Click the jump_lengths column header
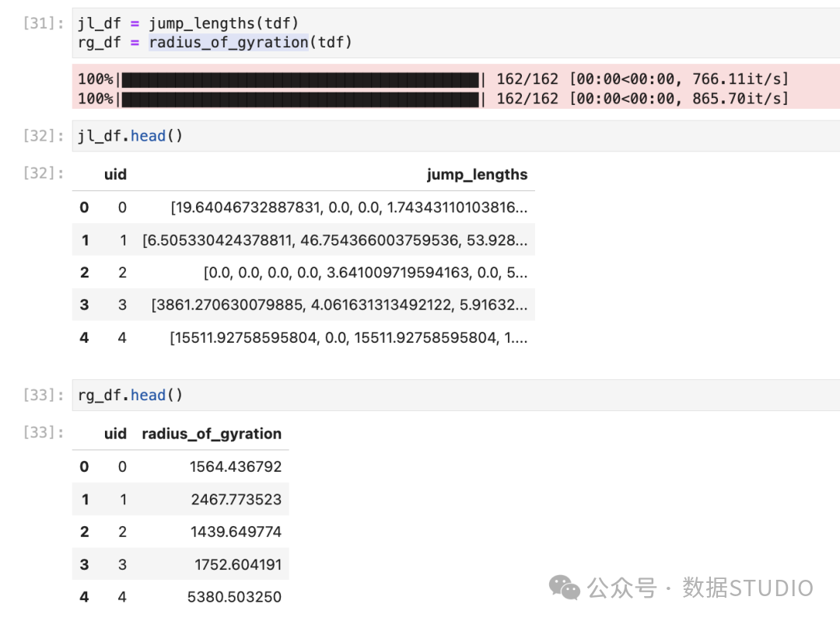Image resolution: width=840 pixels, height=621 pixels. (477, 175)
